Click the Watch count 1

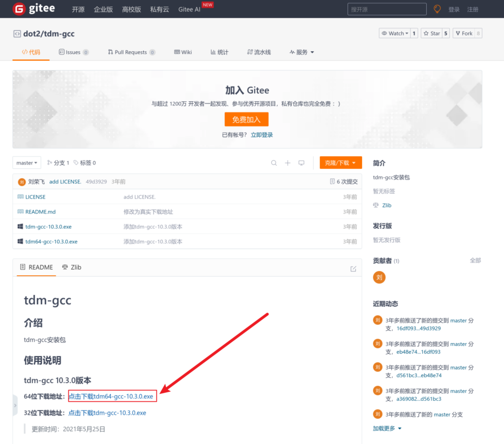tap(414, 33)
